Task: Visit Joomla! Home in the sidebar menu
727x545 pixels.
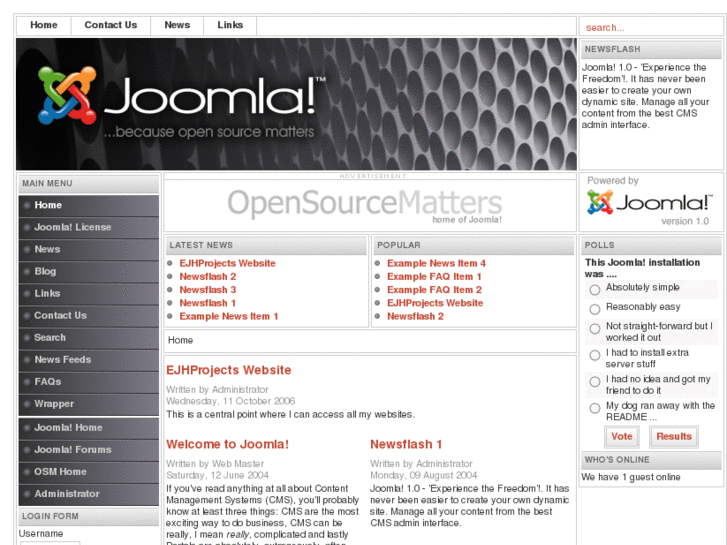Action: click(x=89, y=428)
